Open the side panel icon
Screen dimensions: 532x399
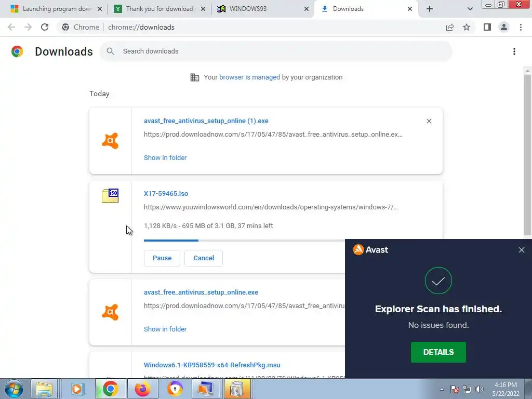click(487, 27)
